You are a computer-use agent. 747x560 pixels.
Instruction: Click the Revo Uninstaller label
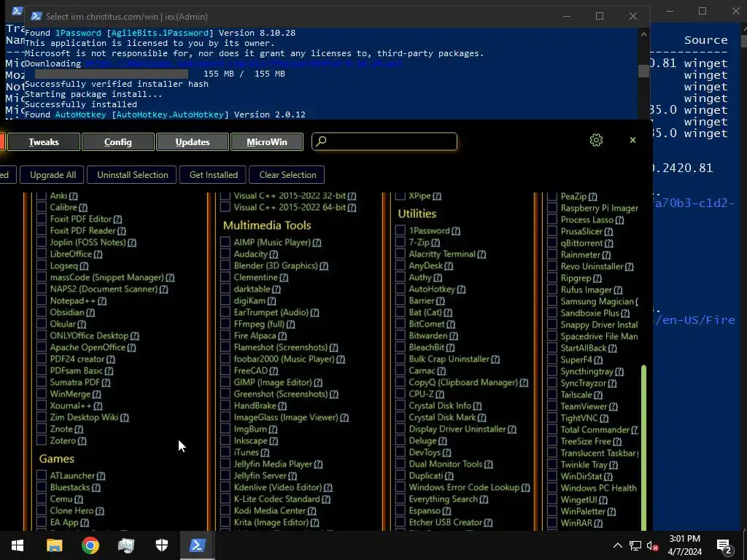(x=592, y=267)
